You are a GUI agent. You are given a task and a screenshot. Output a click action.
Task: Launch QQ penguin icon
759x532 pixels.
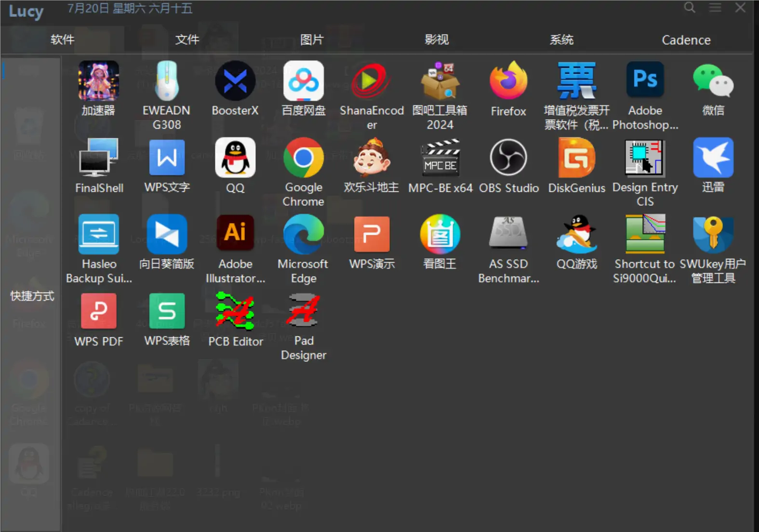coord(235,158)
